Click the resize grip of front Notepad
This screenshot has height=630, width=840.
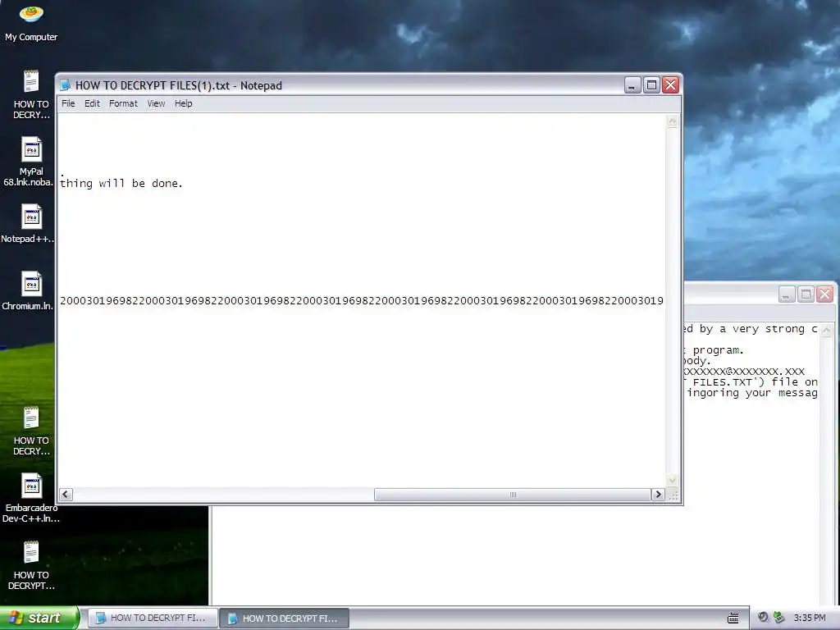click(673, 495)
